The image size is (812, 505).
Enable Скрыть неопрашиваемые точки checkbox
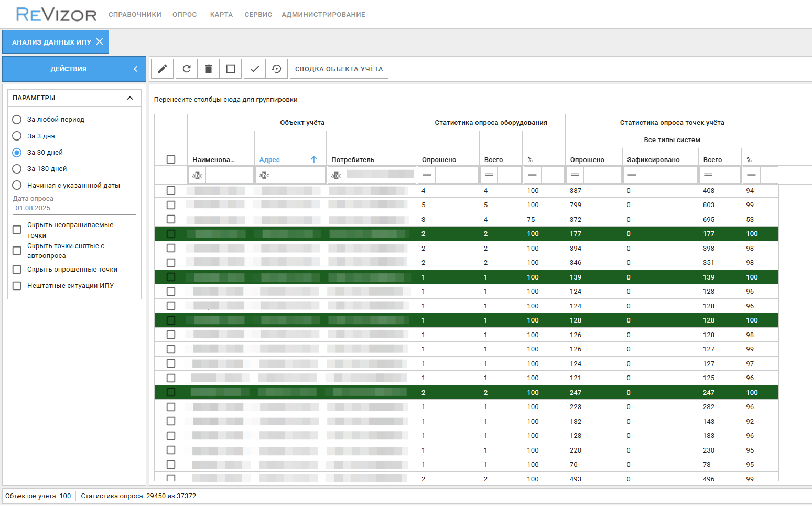[x=17, y=230]
